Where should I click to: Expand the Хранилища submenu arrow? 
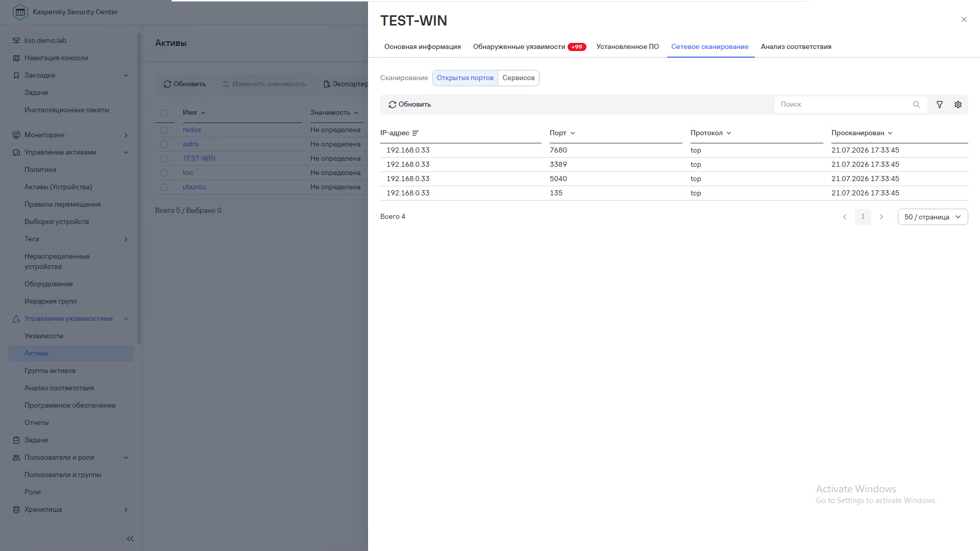pyautogui.click(x=126, y=510)
